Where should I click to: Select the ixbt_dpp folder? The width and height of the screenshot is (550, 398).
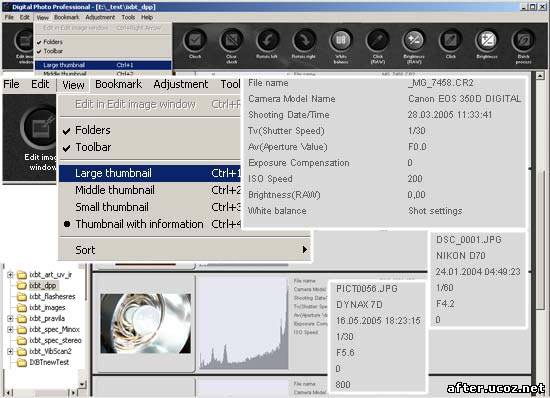pyautogui.click(x=43, y=286)
